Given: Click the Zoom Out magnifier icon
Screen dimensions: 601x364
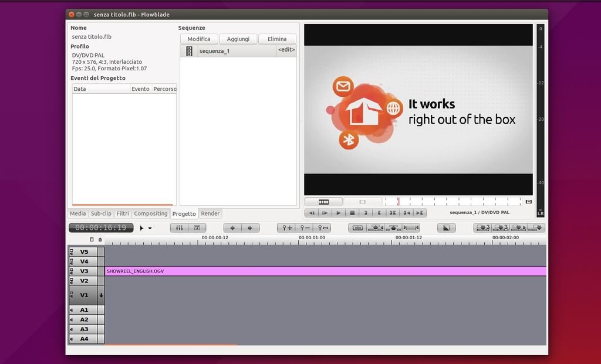Looking at the screenshot, I should pyautogui.click(x=305, y=228).
